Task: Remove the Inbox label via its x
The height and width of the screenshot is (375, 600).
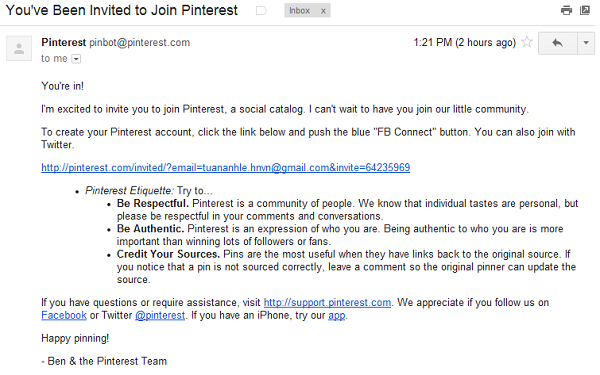Action: coord(323,11)
